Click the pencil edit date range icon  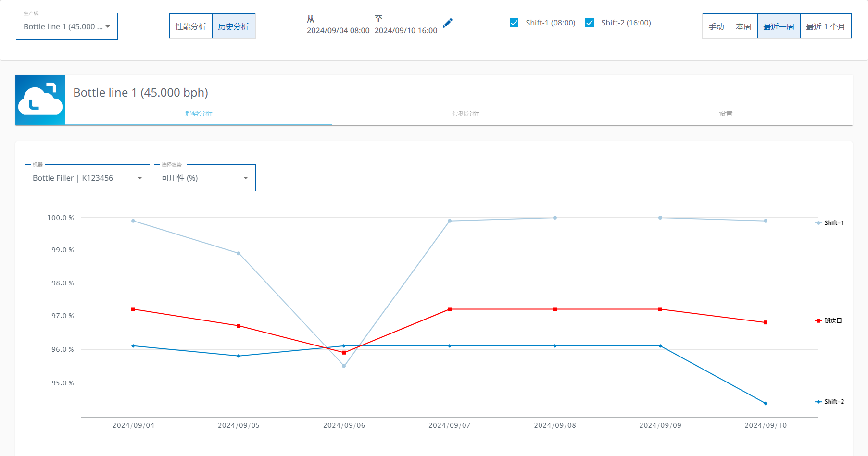448,23
